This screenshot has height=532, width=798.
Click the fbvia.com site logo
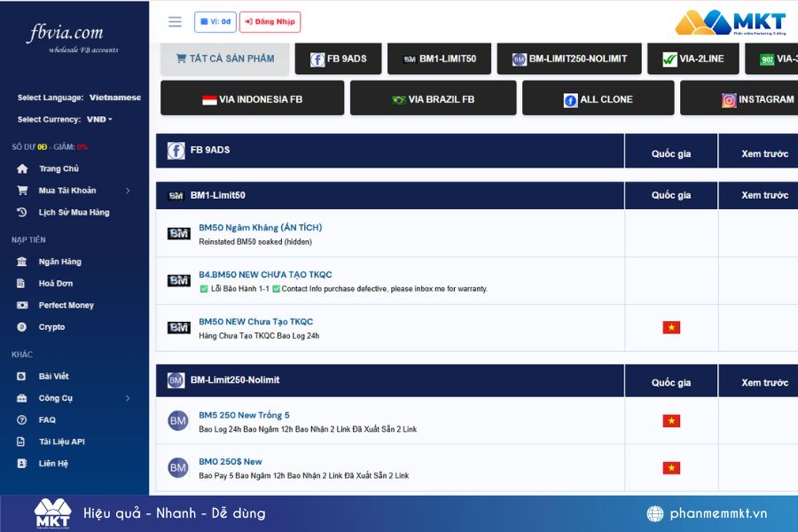tap(71, 37)
